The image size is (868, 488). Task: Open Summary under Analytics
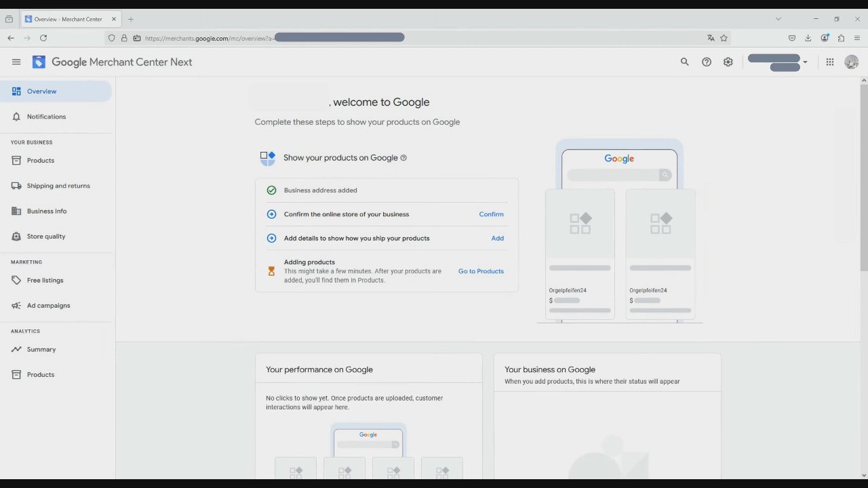pos(56,349)
